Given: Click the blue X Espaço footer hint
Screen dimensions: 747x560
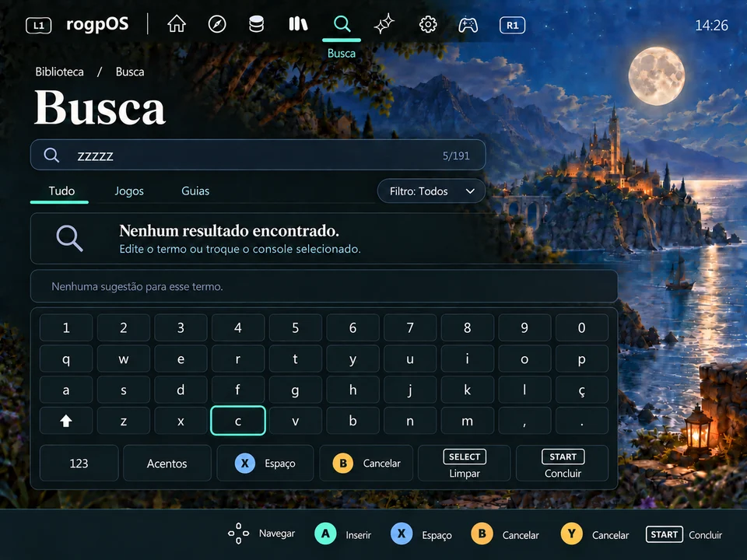Looking at the screenshot, I should tap(421, 534).
